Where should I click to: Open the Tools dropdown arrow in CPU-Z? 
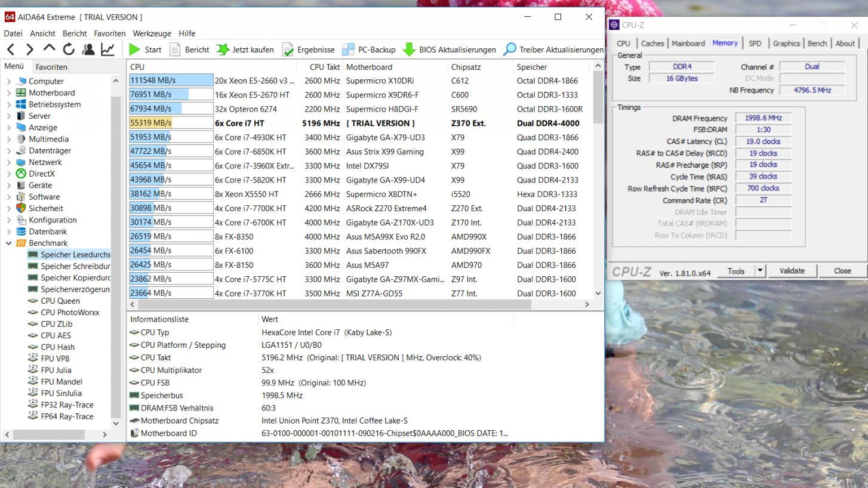(x=760, y=271)
